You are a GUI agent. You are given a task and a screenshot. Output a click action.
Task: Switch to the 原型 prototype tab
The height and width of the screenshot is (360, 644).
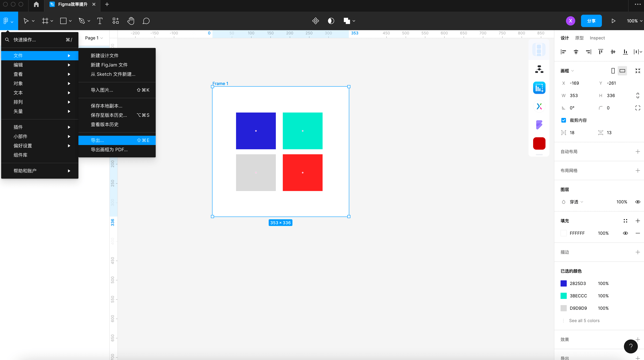(579, 38)
